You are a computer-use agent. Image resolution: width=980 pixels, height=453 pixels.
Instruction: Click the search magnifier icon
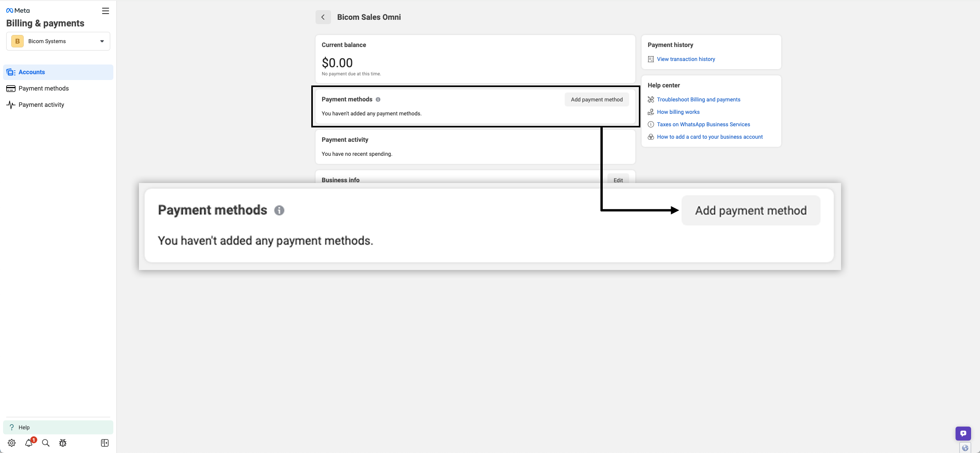point(46,443)
